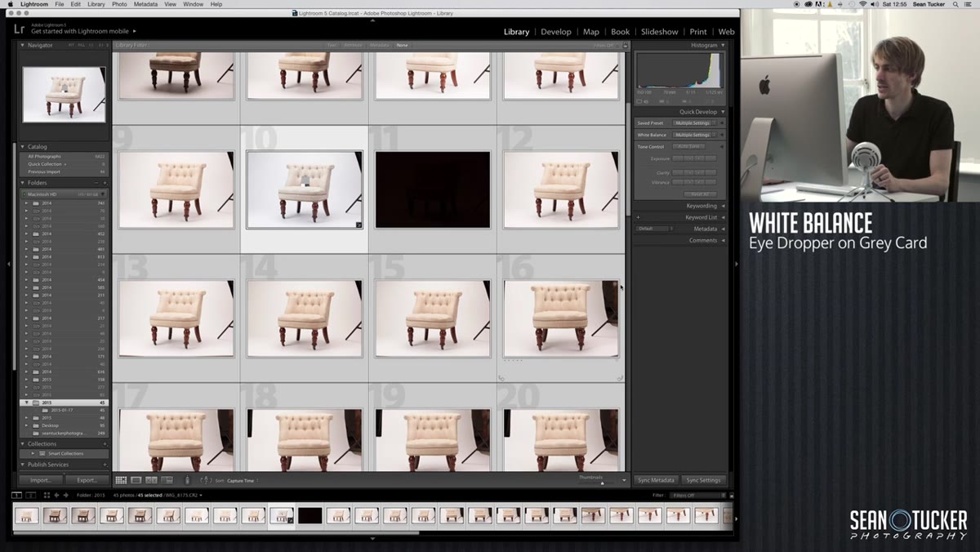Open Spotlight search in the macOS menu bar

click(955, 4)
